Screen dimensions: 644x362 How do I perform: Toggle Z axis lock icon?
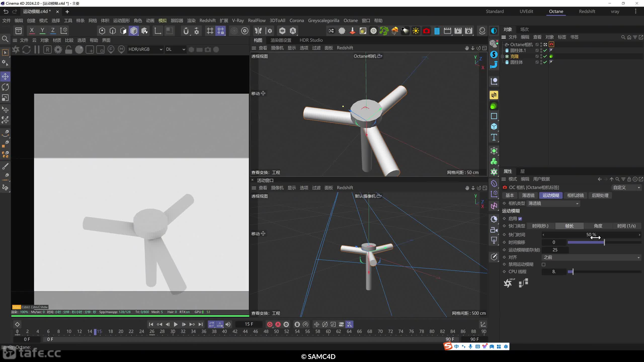(x=53, y=31)
